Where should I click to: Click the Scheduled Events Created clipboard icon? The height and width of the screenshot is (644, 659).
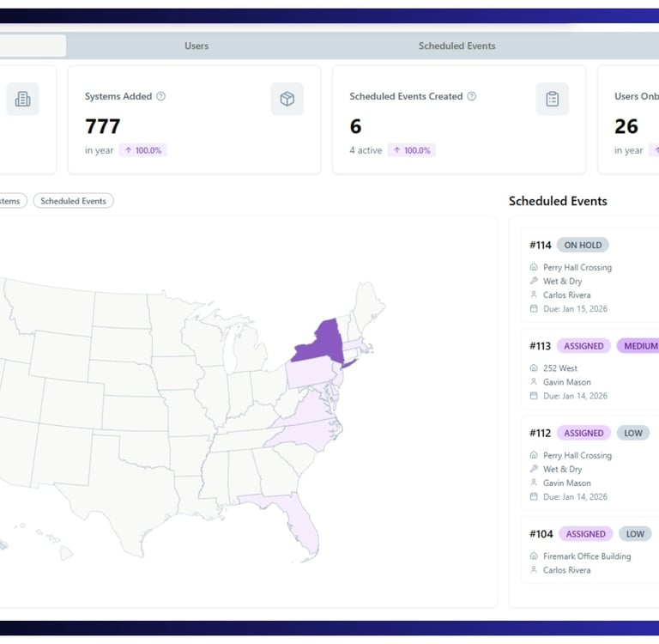[552, 99]
